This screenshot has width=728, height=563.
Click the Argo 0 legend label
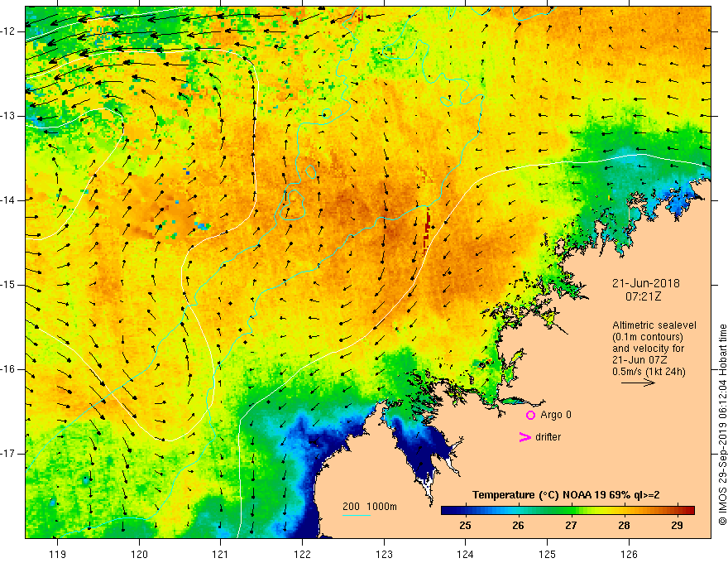[x=556, y=415]
